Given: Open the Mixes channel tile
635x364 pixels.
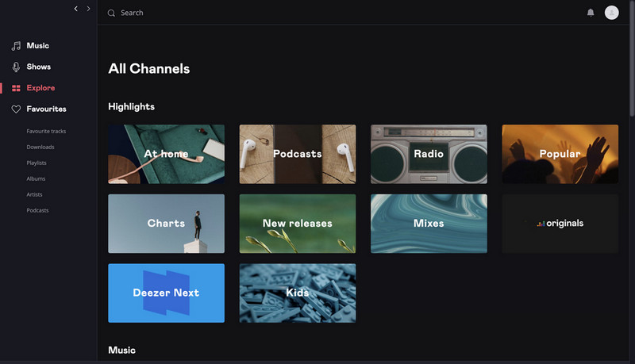Looking at the screenshot, I should pyautogui.click(x=429, y=224).
